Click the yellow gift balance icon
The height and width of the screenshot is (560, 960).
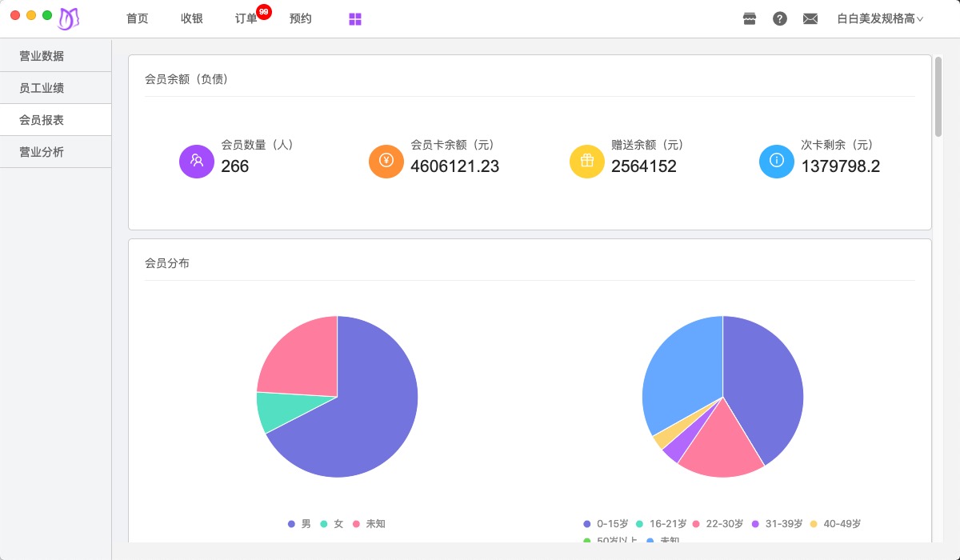(x=587, y=161)
